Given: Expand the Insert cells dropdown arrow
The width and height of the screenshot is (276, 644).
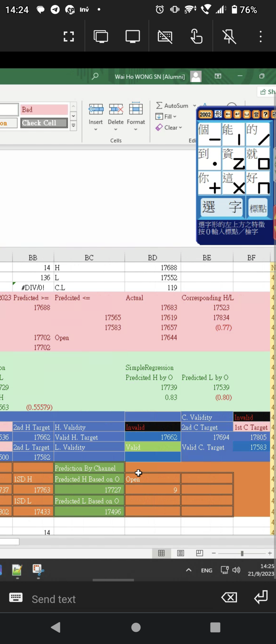Looking at the screenshot, I should 96,129.
